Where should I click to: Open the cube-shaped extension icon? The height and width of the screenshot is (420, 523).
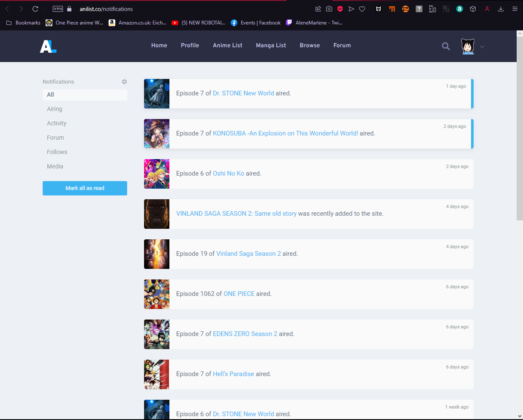(x=473, y=8)
